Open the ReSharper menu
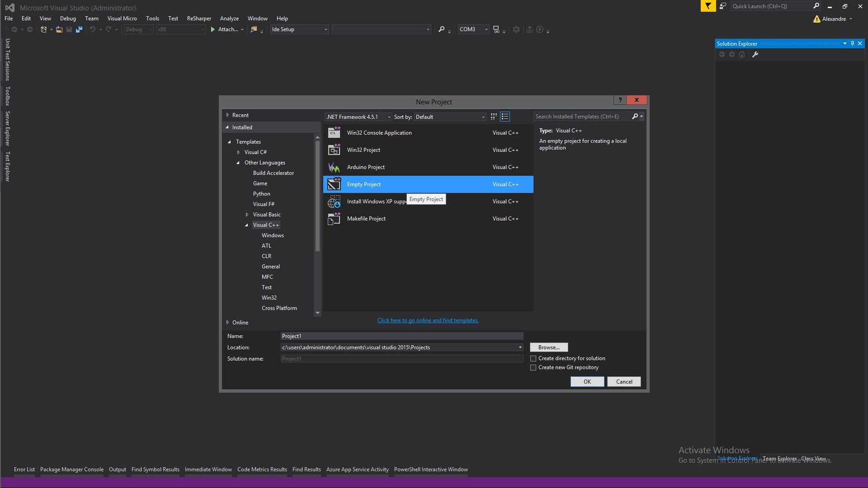The image size is (868, 488). (199, 18)
